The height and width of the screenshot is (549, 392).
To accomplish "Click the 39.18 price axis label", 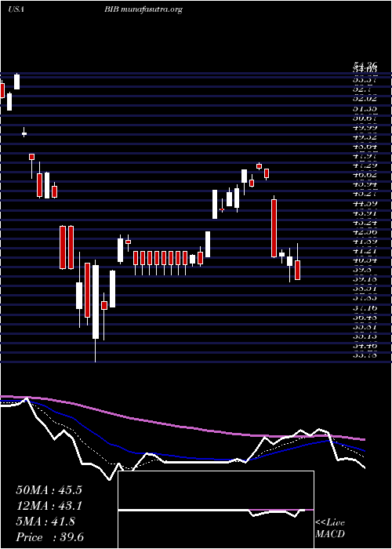I will pyautogui.click(x=365, y=279).
